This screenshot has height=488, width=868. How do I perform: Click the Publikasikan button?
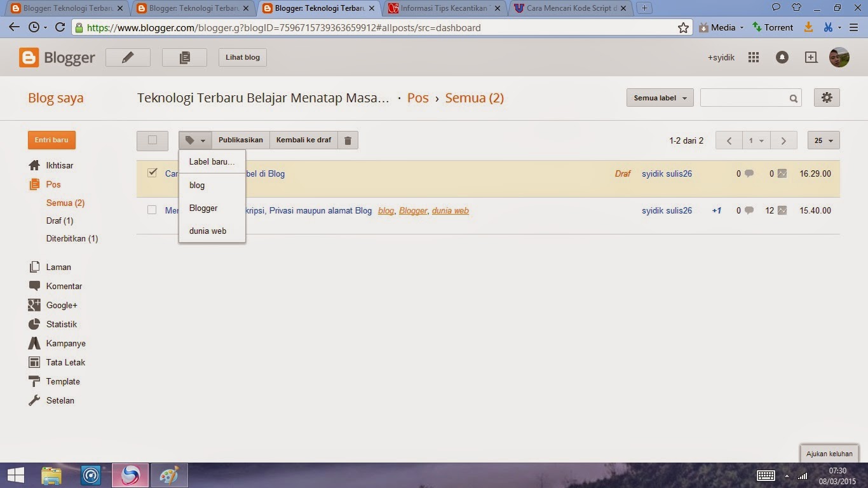tap(240, 140)
